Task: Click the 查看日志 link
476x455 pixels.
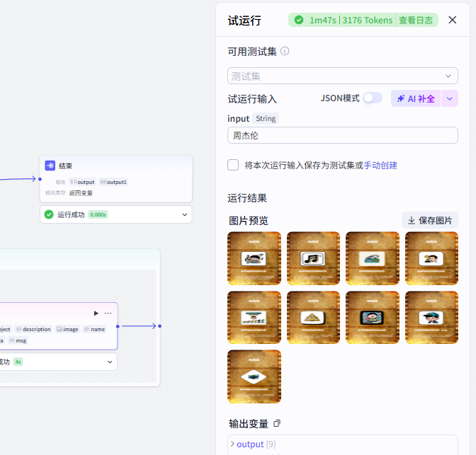Action: [x=416, y=21]
